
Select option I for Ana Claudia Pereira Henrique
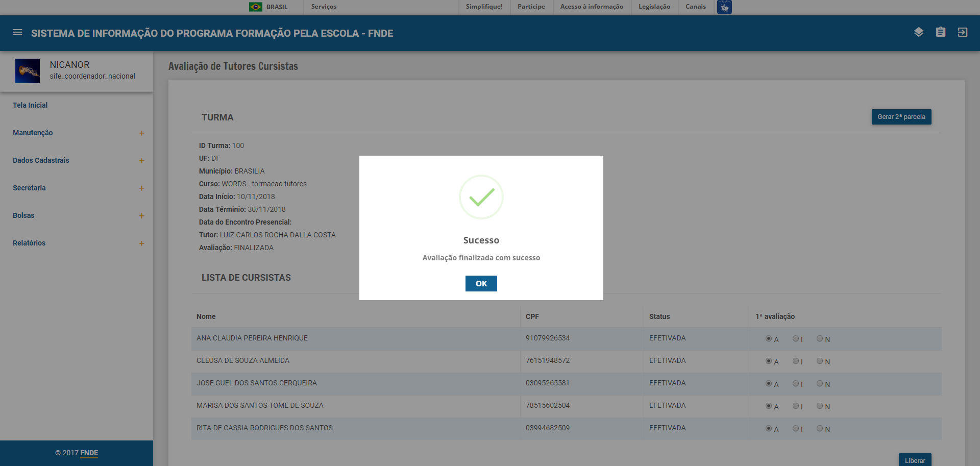795,338
